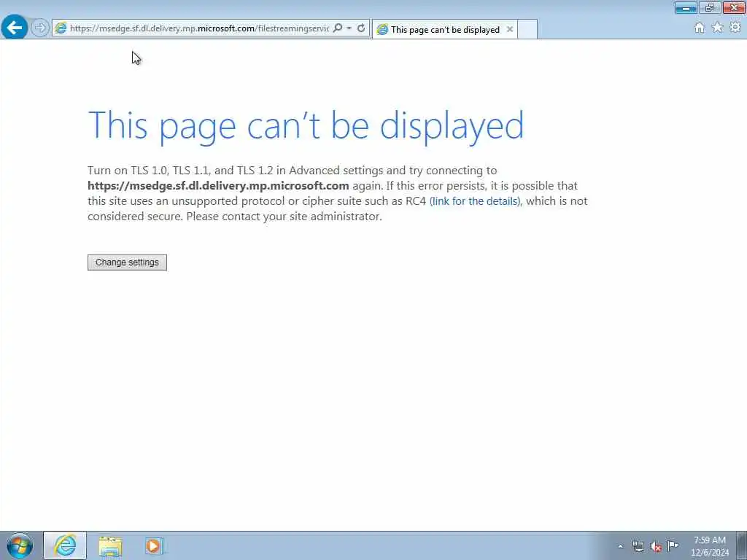Open a new blank tab
Viewport: 747px width, 560px height.
527,29
